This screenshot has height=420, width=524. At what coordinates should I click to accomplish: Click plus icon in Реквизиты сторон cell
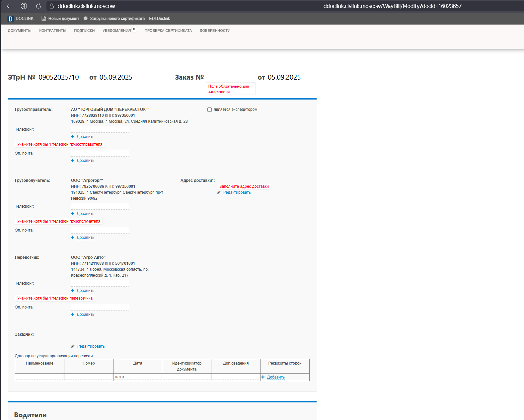coord(263,377)
